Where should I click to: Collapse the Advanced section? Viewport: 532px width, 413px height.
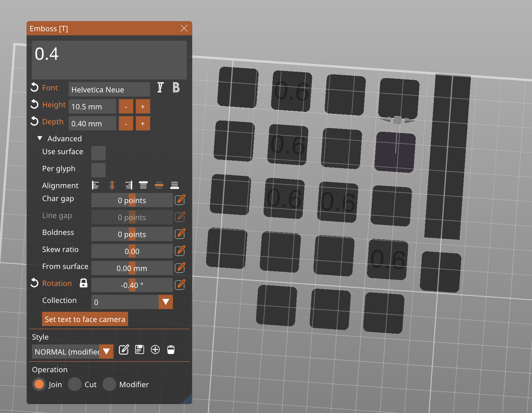tap(40, 138)
